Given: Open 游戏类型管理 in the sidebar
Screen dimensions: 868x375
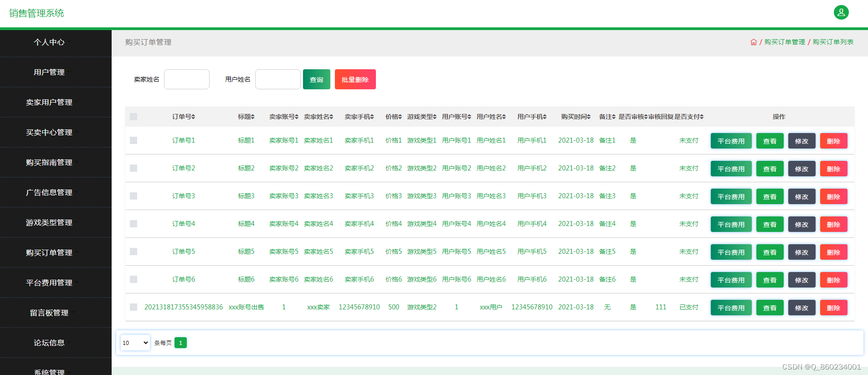Looking at the screenshot, I should click(49, 222).
